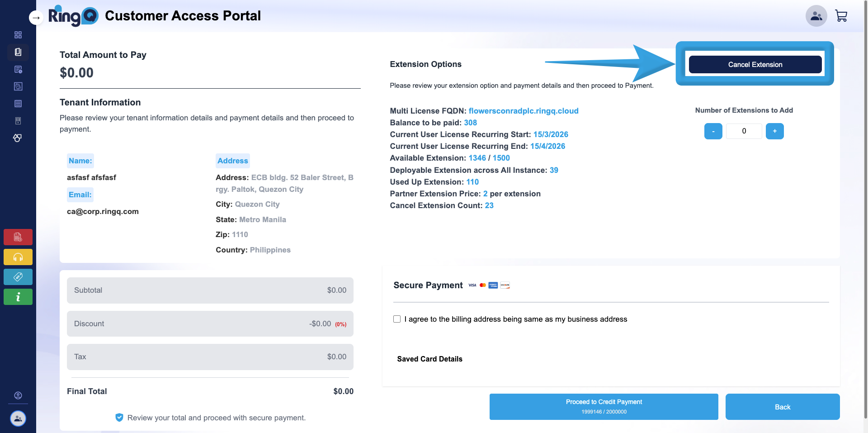
Task: Open the shopping cart in the top bar
Action: 841,15
